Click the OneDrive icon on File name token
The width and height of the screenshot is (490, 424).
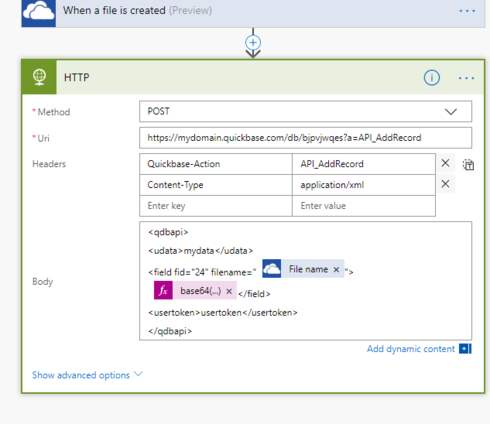(272, 269)
